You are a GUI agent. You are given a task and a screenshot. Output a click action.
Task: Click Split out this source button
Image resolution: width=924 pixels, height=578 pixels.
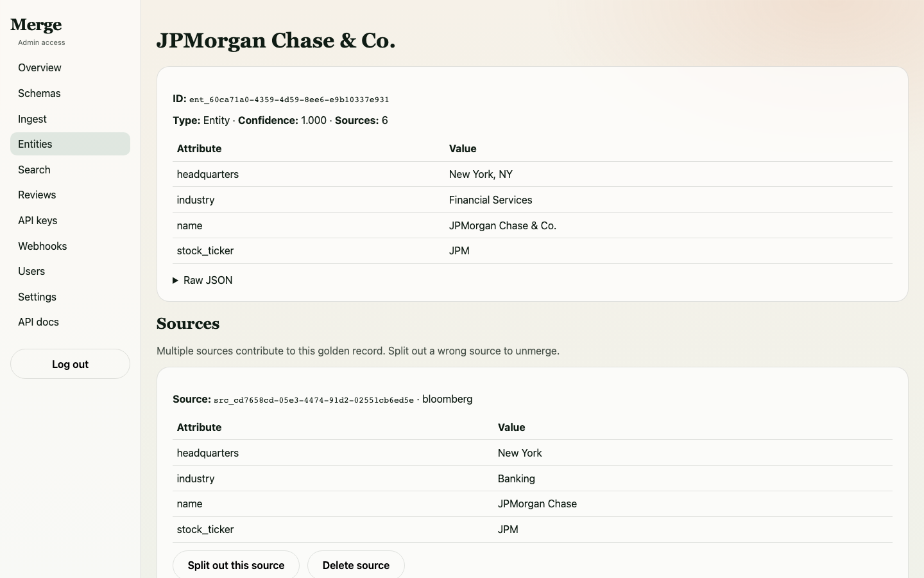(236, 565)
